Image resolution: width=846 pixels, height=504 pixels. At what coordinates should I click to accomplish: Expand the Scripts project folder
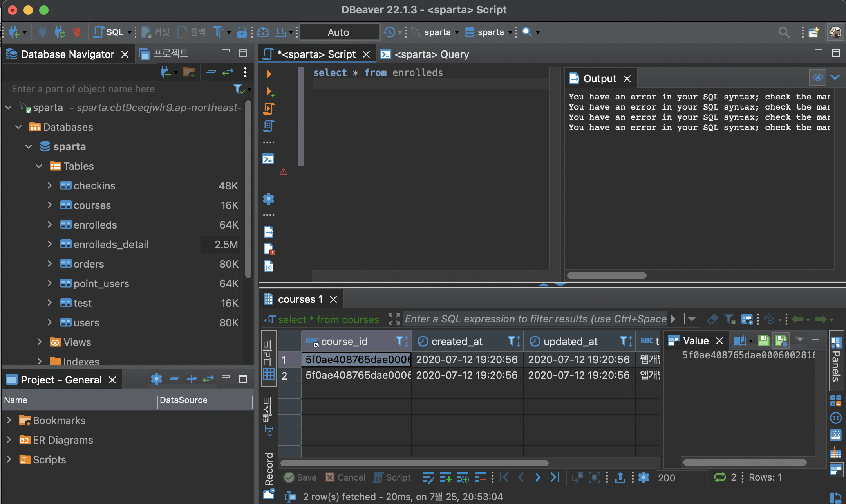click(9, 459)
